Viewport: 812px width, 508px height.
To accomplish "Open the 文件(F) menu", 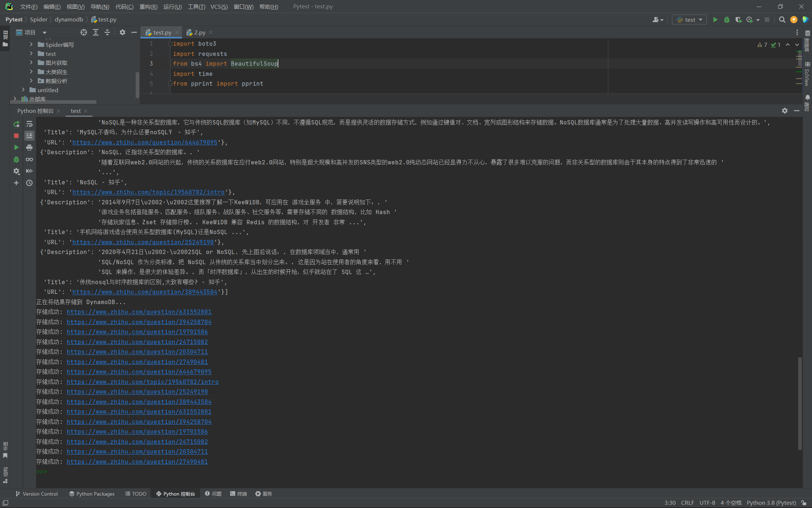I will 29,7.
